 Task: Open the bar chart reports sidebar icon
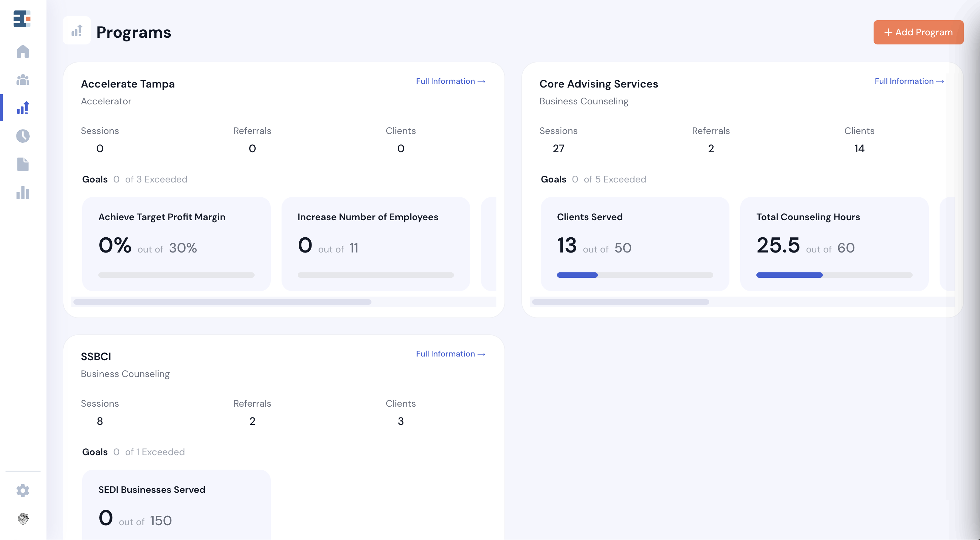[23, 193]
